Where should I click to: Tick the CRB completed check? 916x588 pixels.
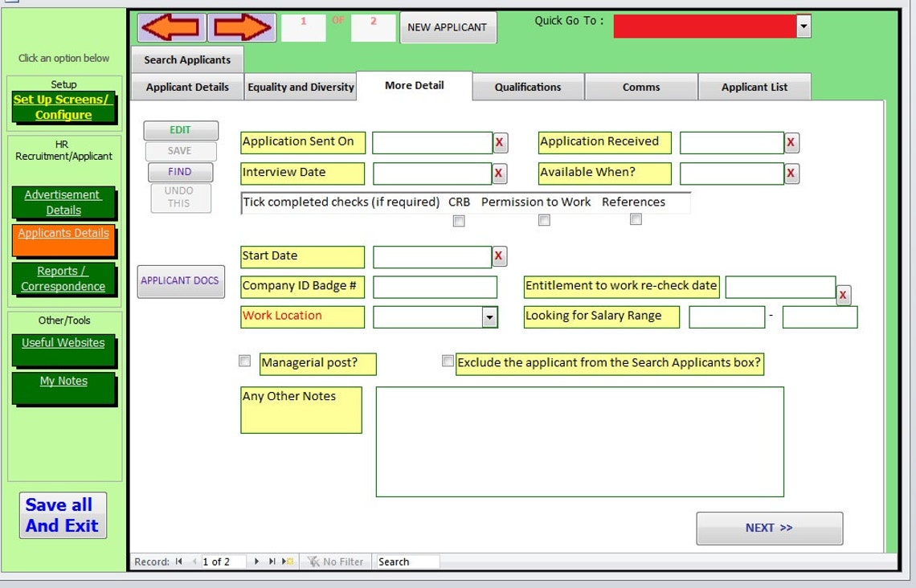459,221
